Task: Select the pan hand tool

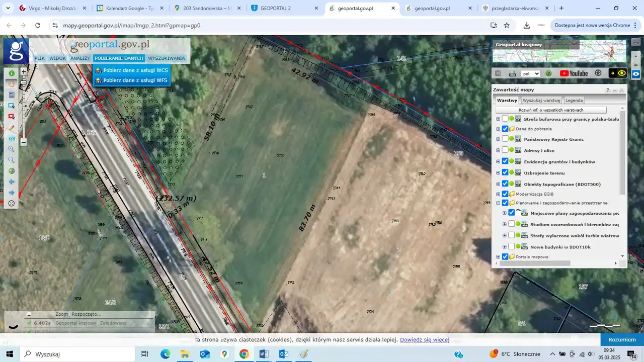Action: coord(11,84)
